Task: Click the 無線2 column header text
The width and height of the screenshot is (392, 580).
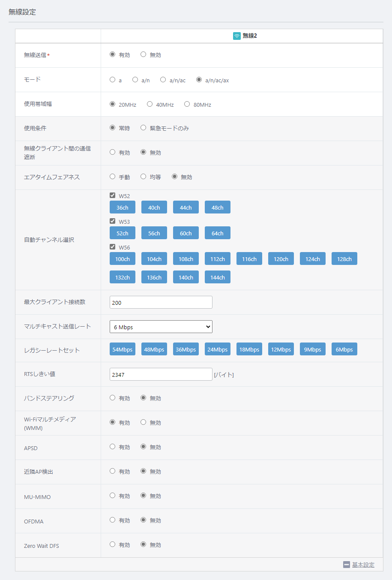Action: tap(250, 36)
